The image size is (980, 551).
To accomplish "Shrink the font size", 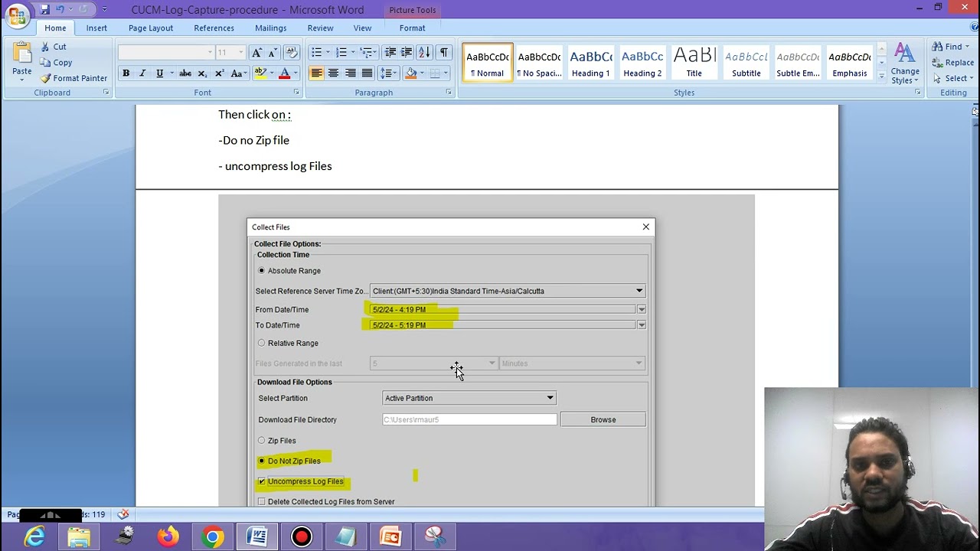I will 273,52.
